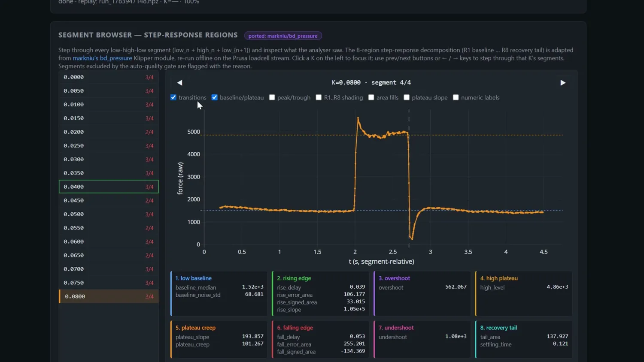Click the 7. undershoot card
Viewport: 644px width, 362px height.
point(422,339)
